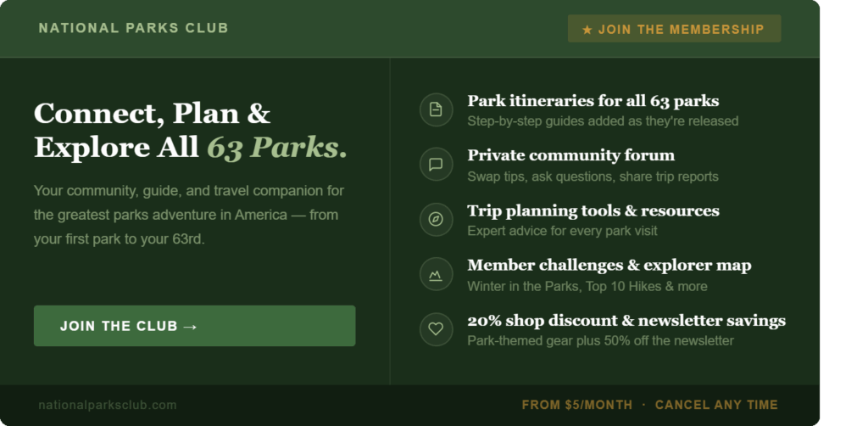This screenshot has height=426, width=868.
Task: Click the arrow on Join The Club
Action: (x=190, y=327)
